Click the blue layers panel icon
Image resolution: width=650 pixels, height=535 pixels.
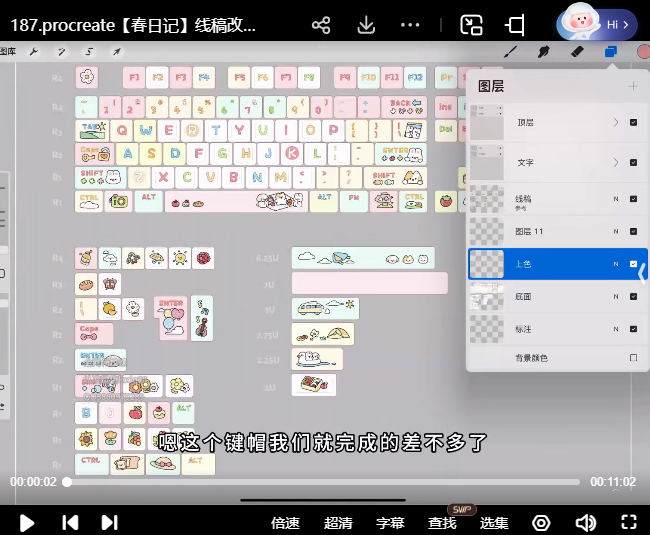(x=610, y=51)
